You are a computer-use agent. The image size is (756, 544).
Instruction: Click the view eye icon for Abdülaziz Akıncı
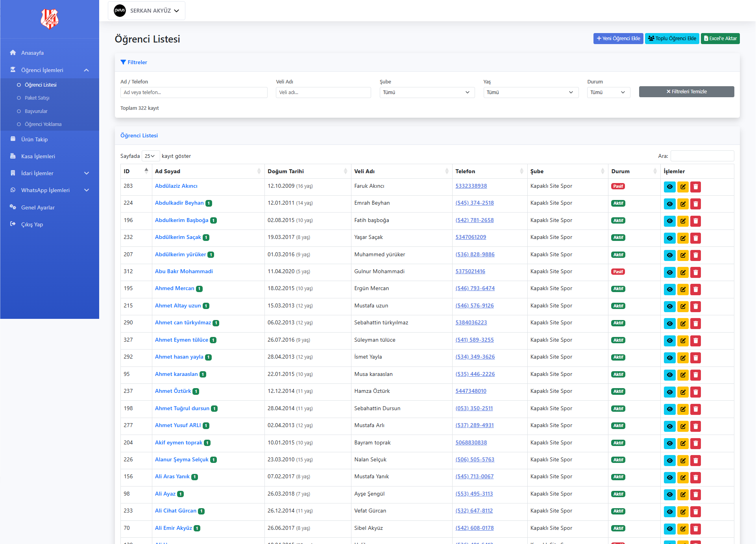coord(669,187)
